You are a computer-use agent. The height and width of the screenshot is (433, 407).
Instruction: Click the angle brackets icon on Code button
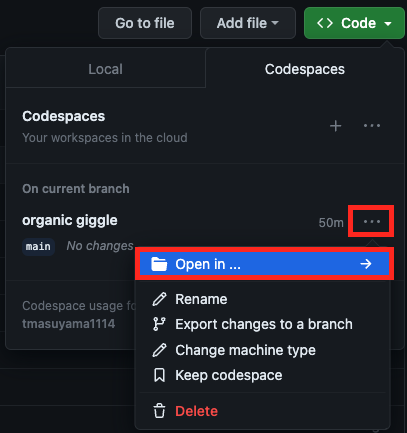coord(325,23)
